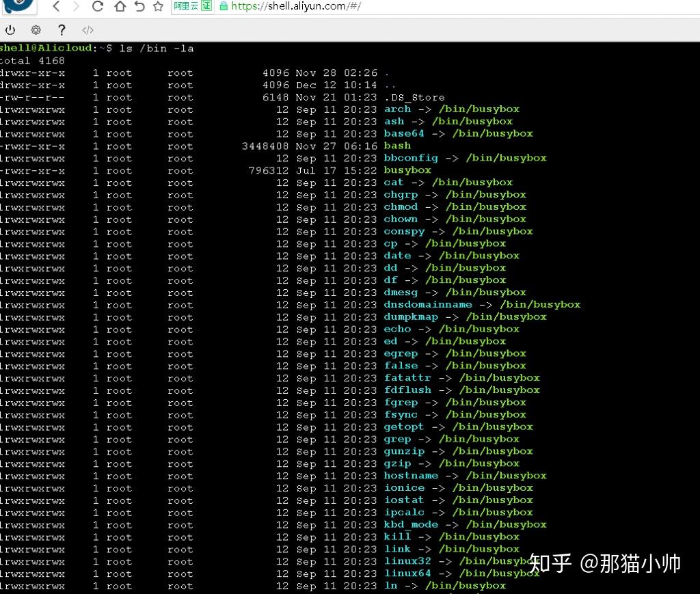Click the ls /bin -la command text

157,49
